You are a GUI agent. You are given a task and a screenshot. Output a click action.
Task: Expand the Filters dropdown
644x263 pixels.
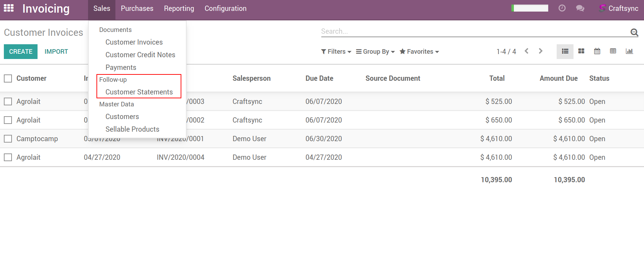pyautogui.click(x=336, y=52)
